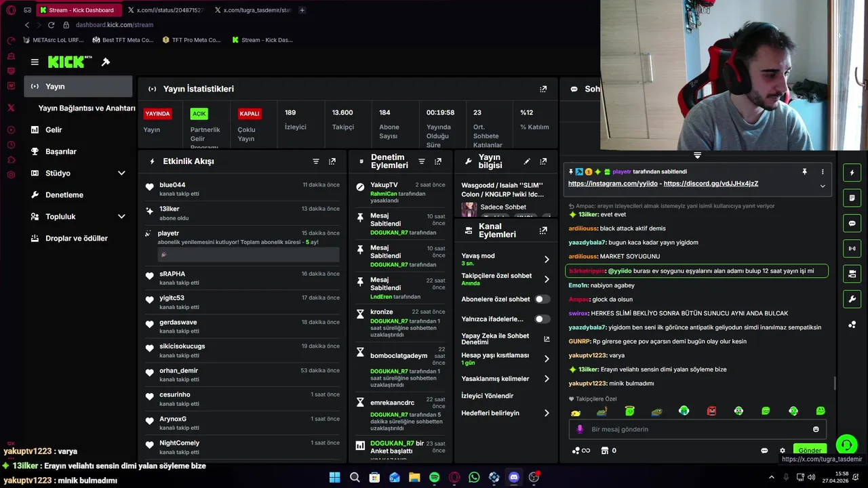The width and height of the screenshot is (868, 488).
Task: Click the document icon in right sidebar
Action: coord(852,198)
